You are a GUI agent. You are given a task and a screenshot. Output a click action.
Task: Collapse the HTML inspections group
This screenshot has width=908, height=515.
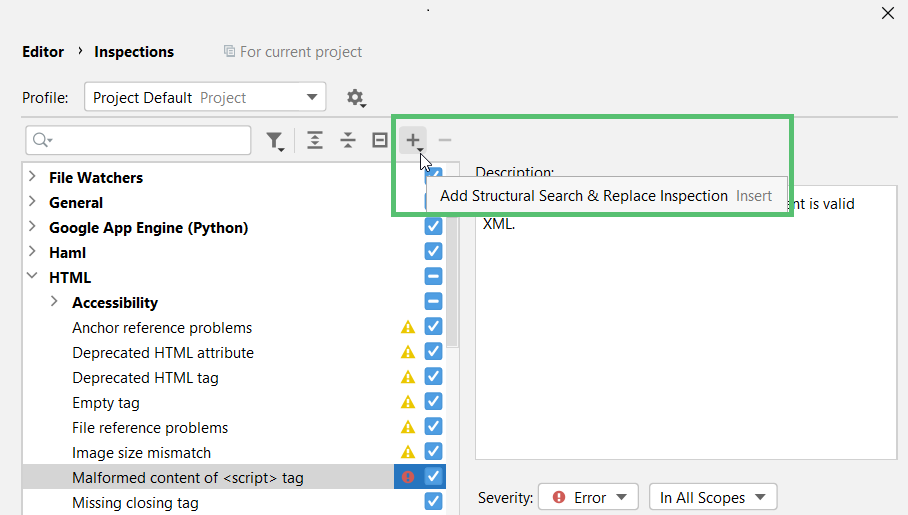click(33, 277)
